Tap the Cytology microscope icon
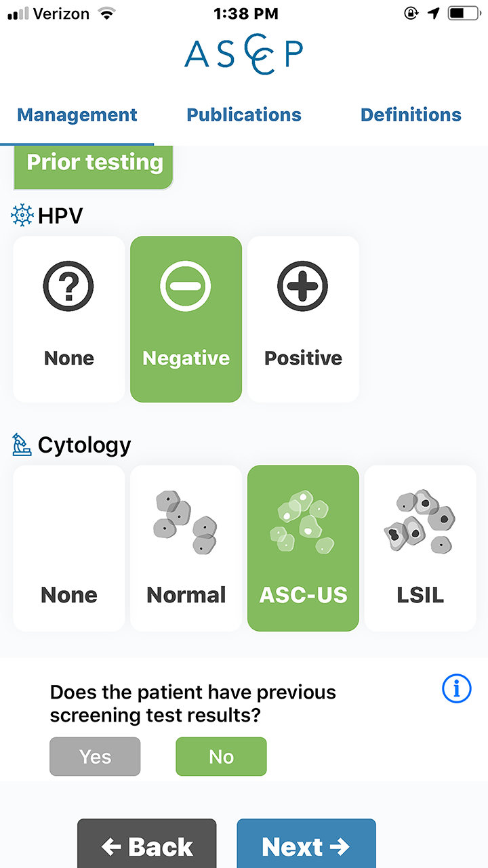The image size is (488, 868). [22, 445]
